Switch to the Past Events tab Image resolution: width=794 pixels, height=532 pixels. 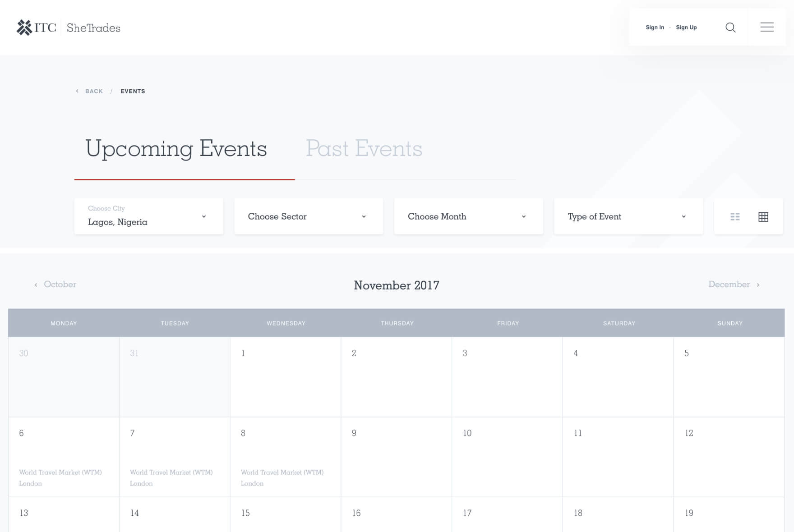point(364,149)
